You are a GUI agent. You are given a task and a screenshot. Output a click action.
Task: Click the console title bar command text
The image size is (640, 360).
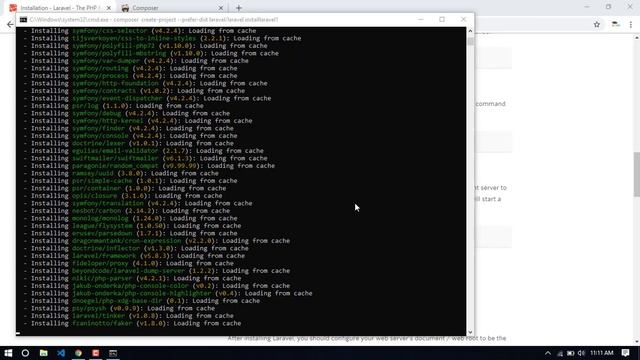(x=153, y=20)
